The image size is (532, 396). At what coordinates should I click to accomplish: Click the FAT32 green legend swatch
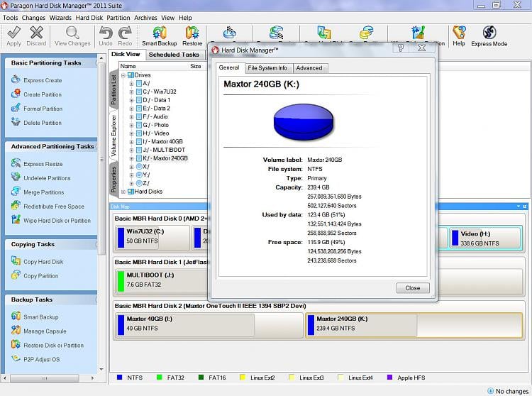pos(159,378)
